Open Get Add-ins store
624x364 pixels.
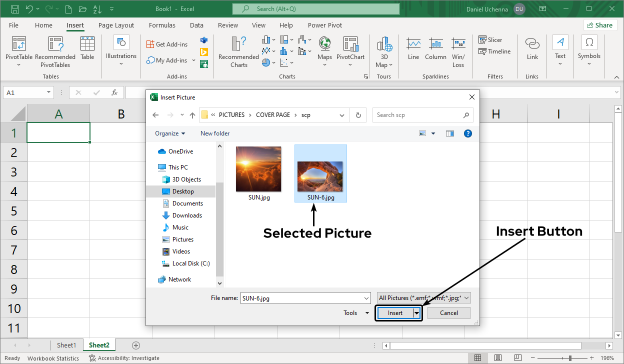pos(167,44)
